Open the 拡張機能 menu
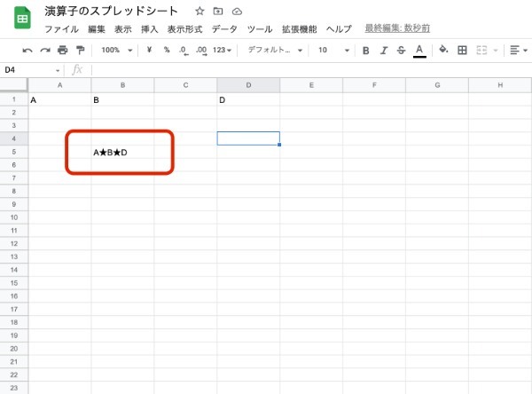Image resolution: width=532 pixels, height=394 pixels. 300,29
